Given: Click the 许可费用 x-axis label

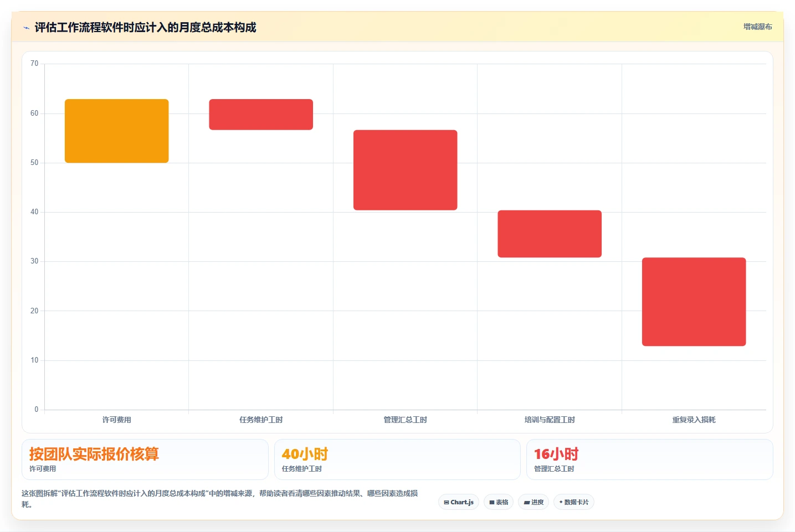Looking at the screenshot, I should (117, 420).
